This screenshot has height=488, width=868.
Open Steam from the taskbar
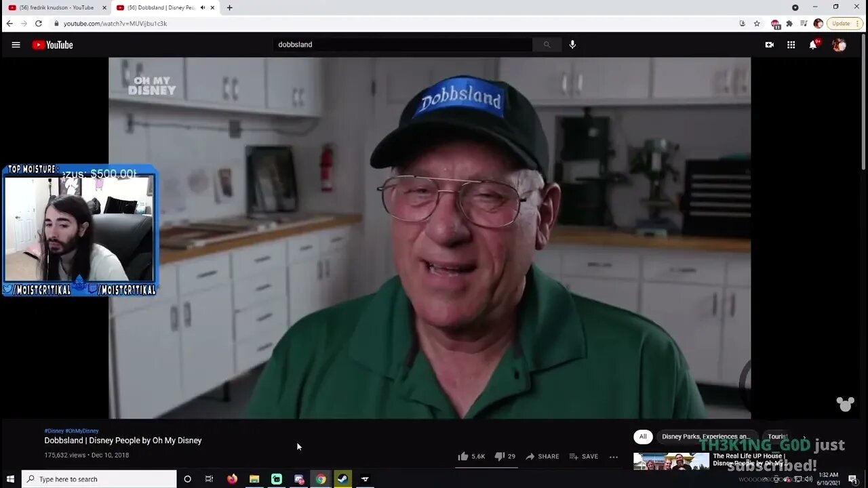[343, 479]
